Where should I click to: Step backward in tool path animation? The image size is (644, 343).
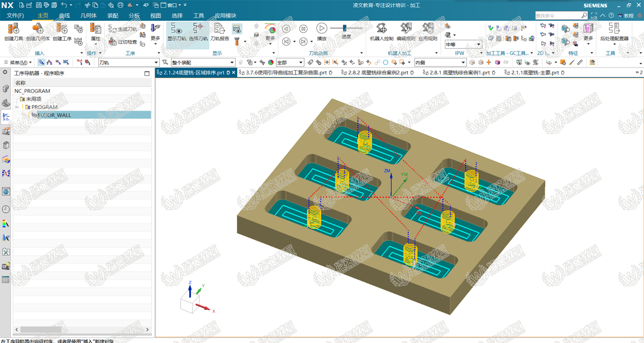286,29
